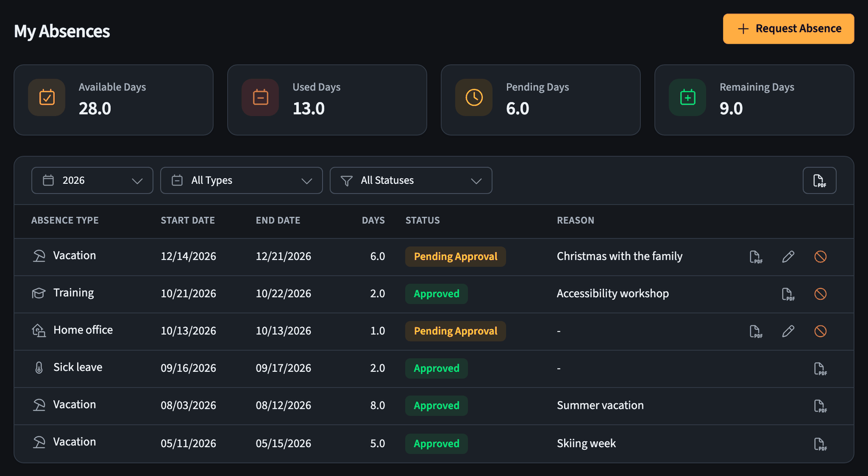
Task: Click the Request Absence button
Action: (x=788, y=29)
